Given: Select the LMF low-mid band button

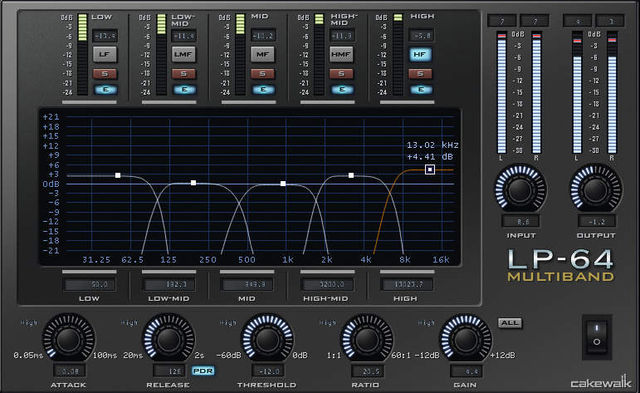Looking at the screenshot, I should [x=183, y=54].
